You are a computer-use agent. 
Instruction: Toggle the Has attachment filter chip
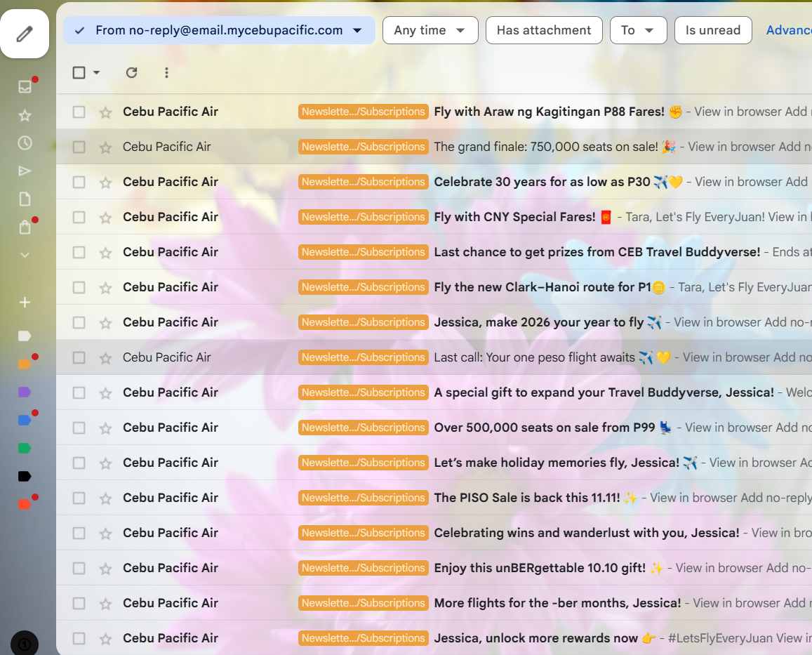coord(544,30)
